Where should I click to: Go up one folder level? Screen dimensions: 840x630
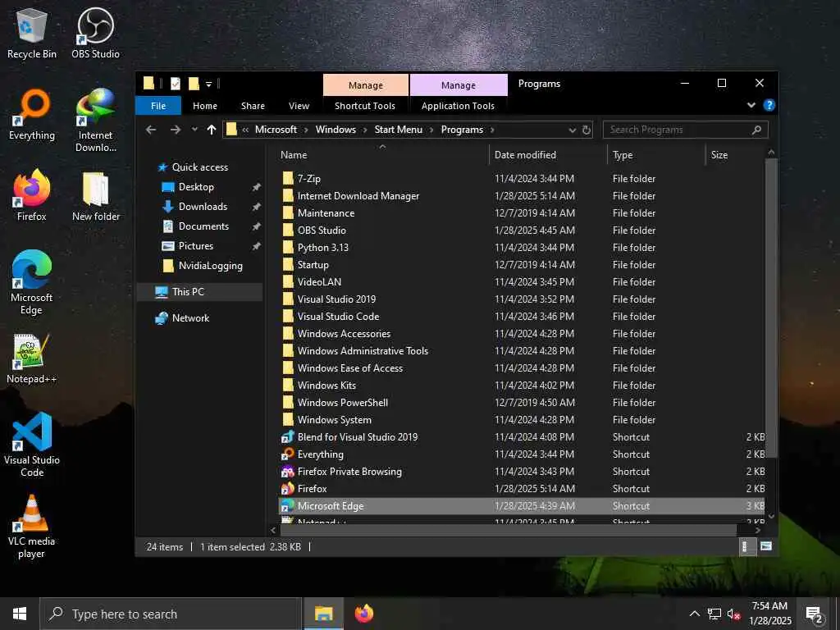point(212,130)
